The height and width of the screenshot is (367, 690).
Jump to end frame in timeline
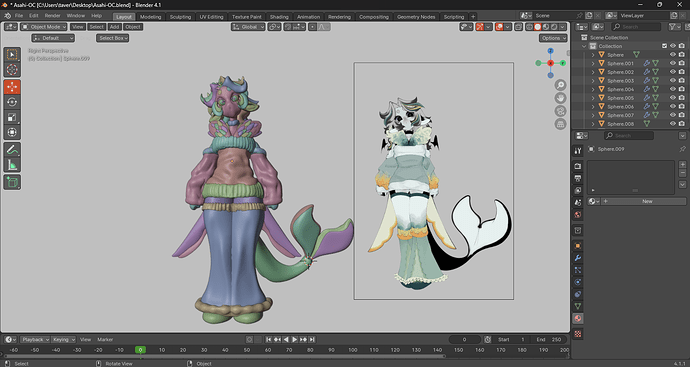point(312,339)
